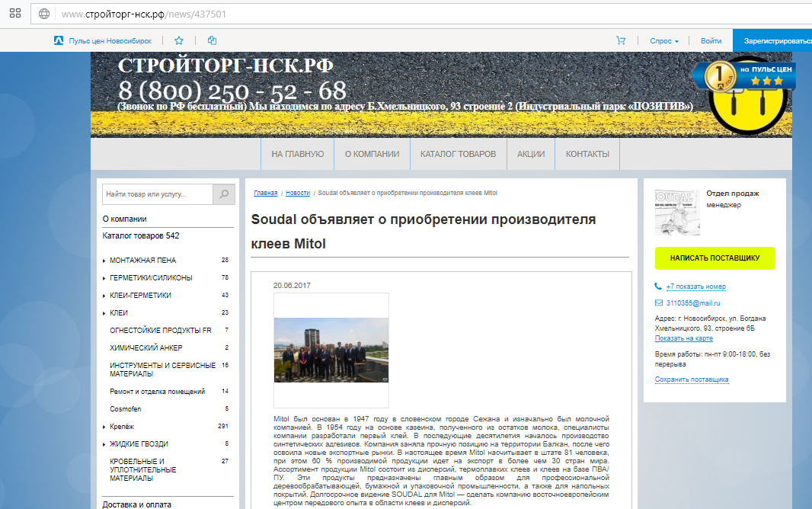Open the О компании sidebar item
812x509 pixels.
pyautogui.click(x=124, y=219)
